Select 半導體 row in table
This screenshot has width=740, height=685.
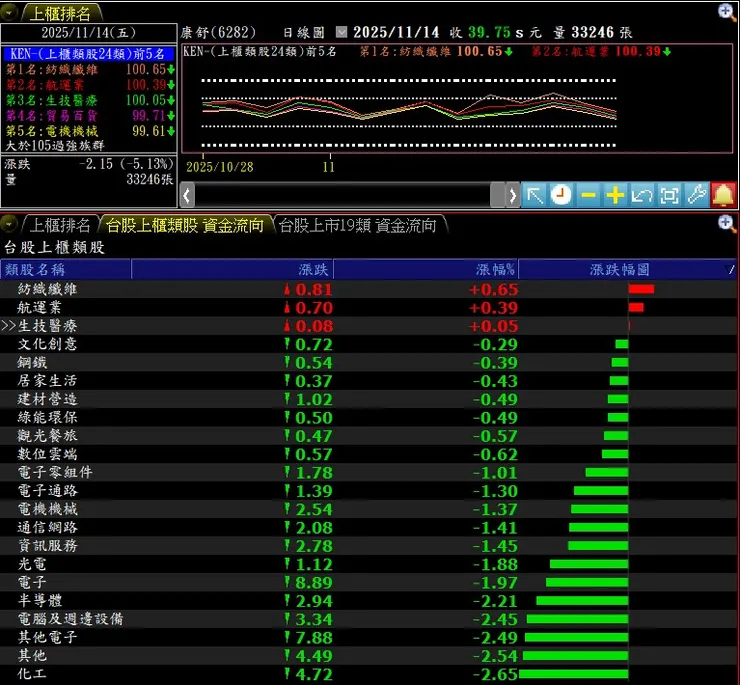point(368,601)
